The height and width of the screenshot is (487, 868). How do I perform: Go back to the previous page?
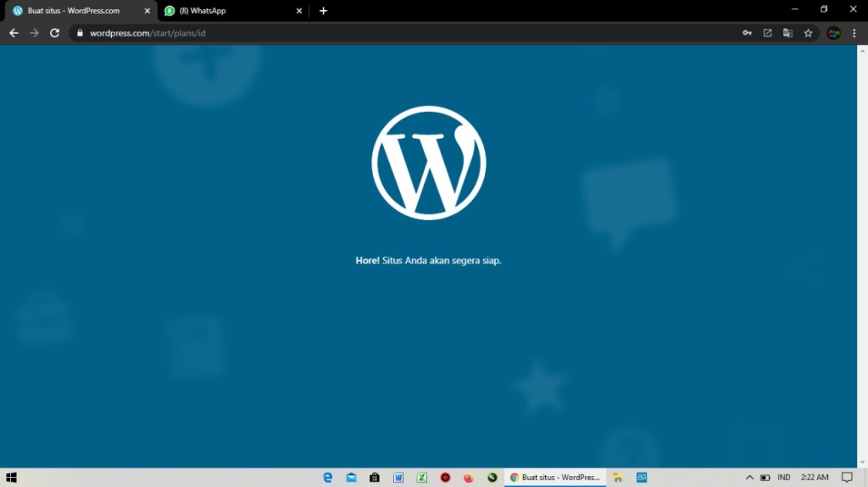coord(14,33)
